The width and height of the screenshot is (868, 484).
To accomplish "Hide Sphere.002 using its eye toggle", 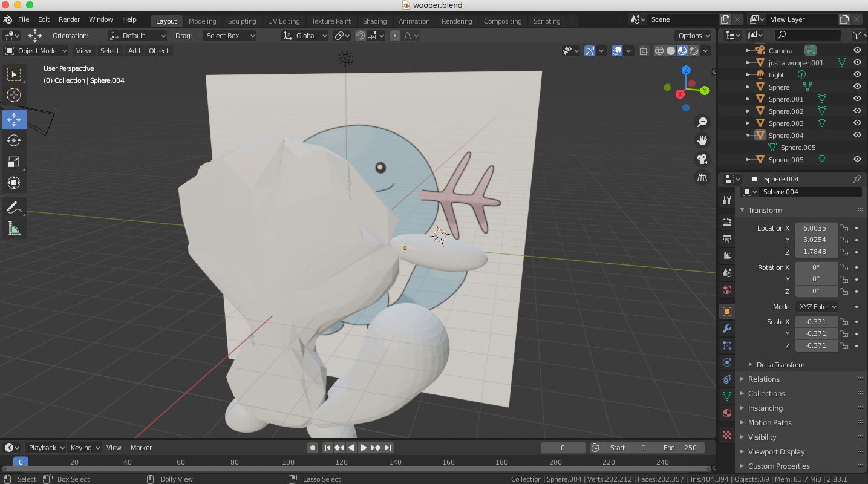I will point(857,111).
